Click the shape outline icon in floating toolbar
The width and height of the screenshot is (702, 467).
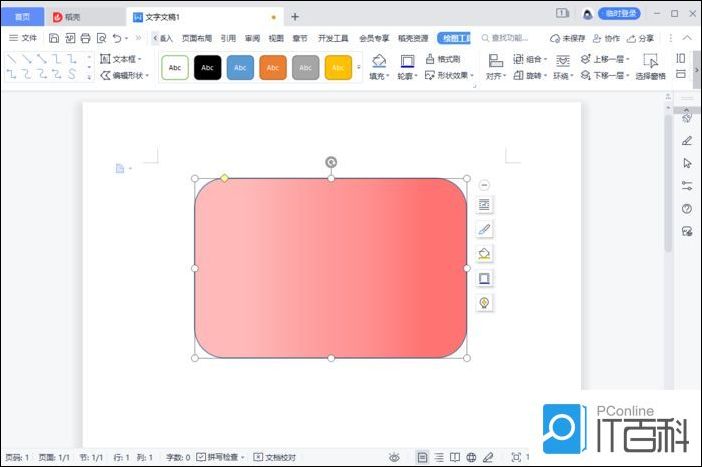tap(484, 278)
